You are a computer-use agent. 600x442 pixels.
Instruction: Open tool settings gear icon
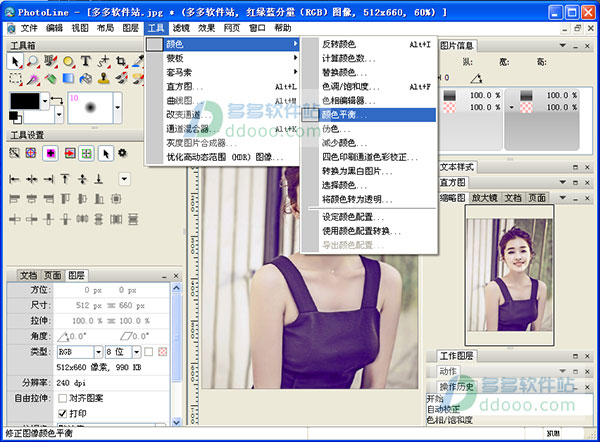(122, 153)
